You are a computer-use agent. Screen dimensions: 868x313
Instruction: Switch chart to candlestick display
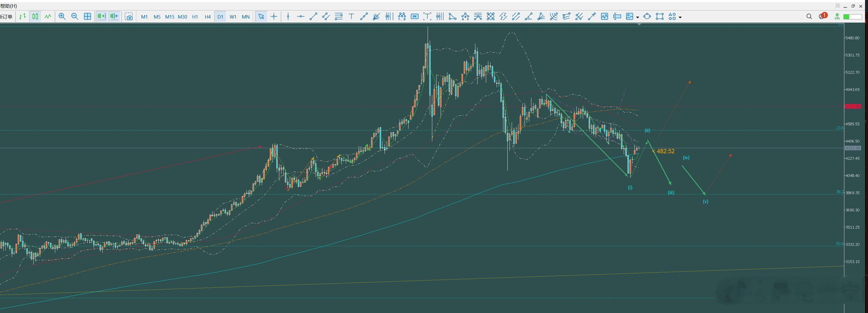click(35, 16)
